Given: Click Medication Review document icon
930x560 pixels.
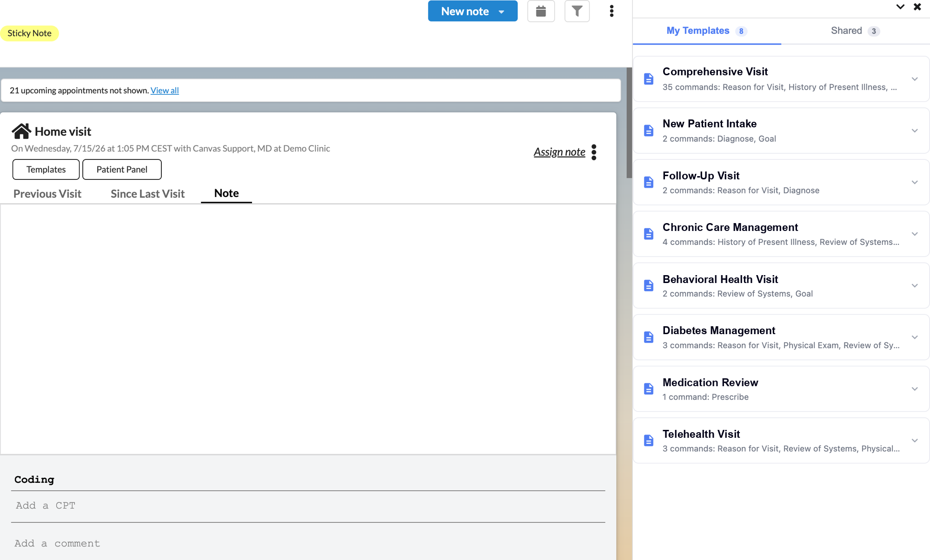Looking at the screenshot, I should [649, 389].
